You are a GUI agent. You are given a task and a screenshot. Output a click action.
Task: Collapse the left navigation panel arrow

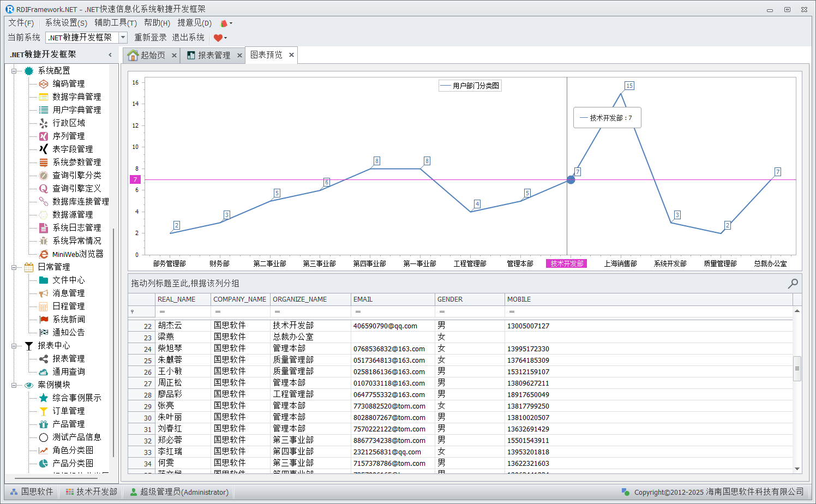110,55
